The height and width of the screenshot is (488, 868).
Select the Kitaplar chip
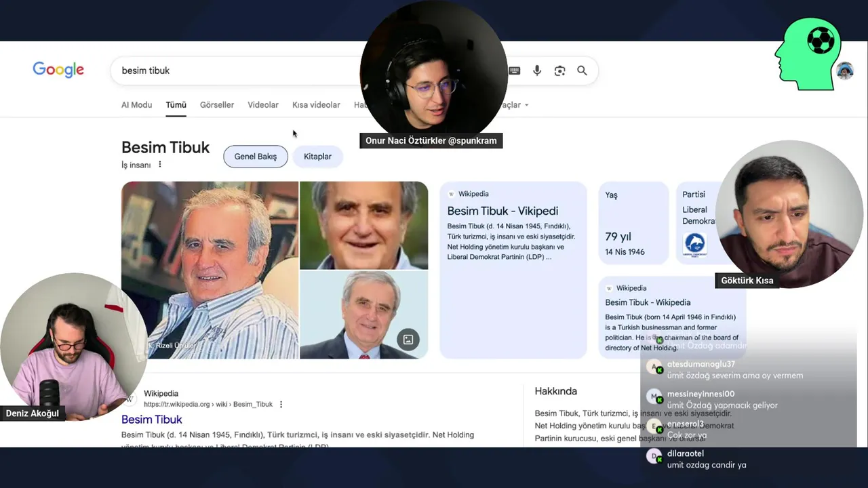(x=317, y=157)
